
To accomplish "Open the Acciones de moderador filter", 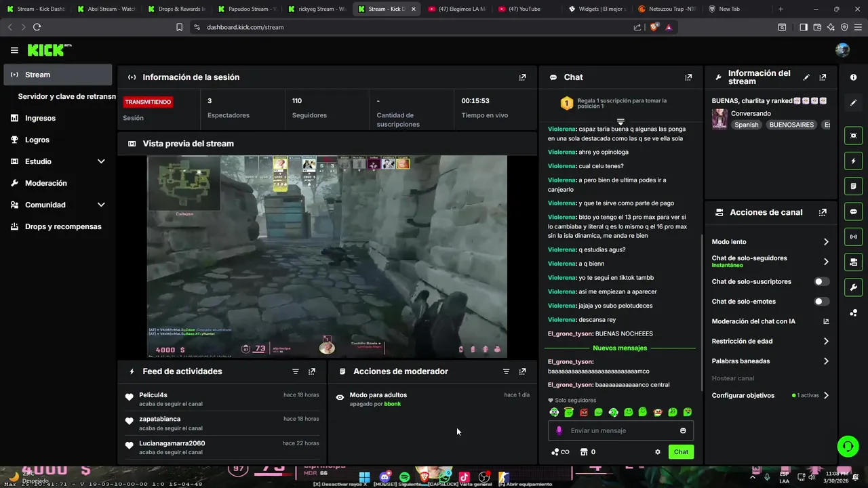I will (506, 371).
